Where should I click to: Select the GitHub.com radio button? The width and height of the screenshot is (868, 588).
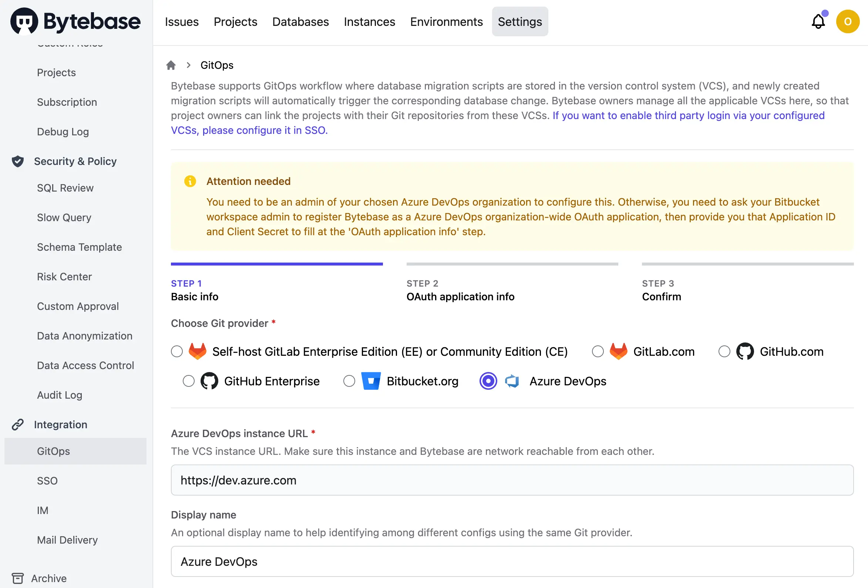(x=724, y=351)
